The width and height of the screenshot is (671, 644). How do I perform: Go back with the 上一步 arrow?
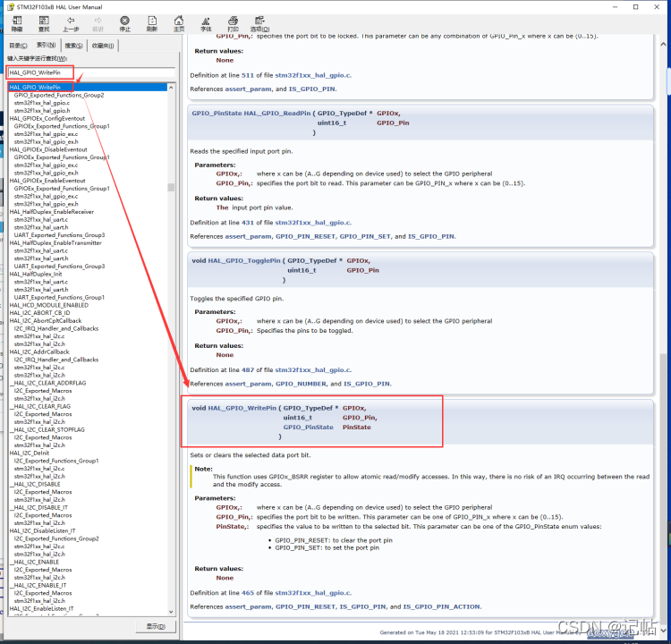pos(71,24)
